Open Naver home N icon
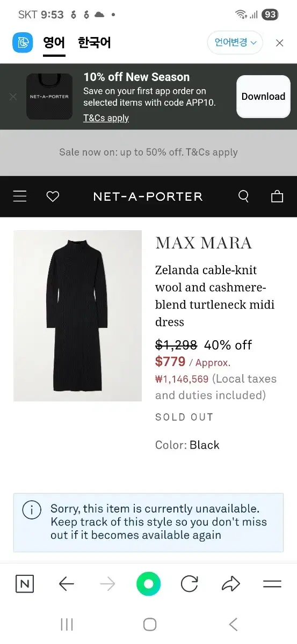Screen dimensions: 297x644 point(24,584)
